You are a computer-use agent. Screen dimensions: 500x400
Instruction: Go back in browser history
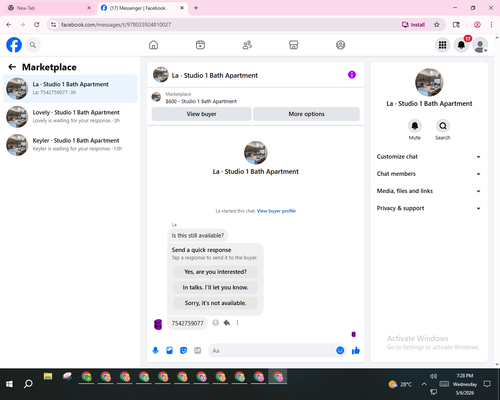tap(9, 25)
